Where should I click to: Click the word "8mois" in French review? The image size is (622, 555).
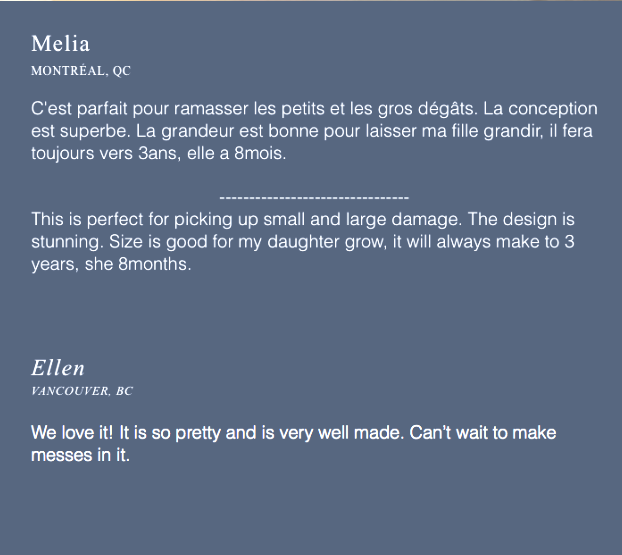point(263,156)
